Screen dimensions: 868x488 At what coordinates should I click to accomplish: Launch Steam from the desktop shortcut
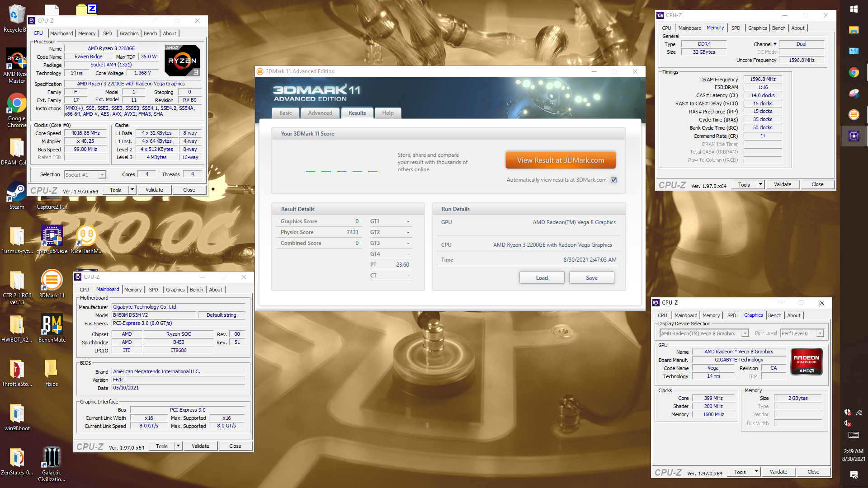16,196
